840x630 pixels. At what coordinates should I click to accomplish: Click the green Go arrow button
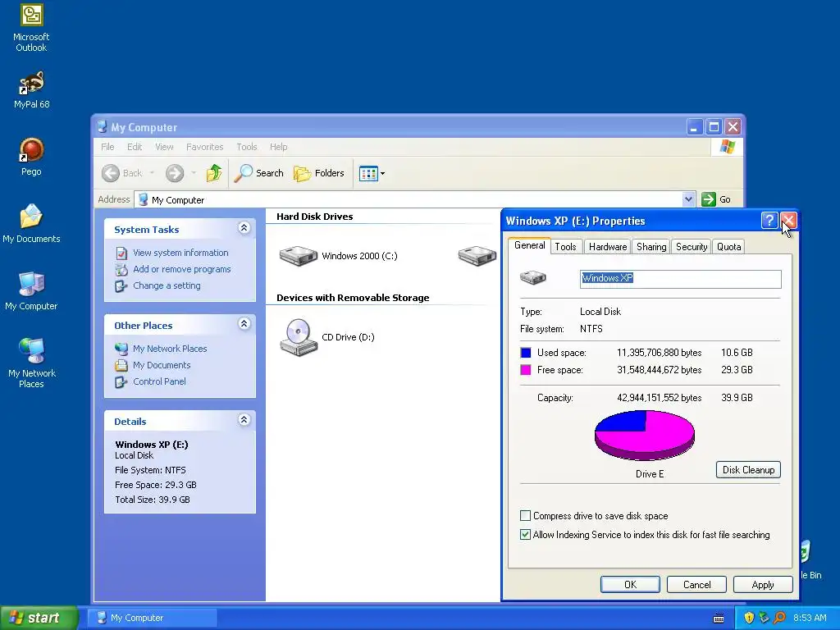tap(709, 199)
